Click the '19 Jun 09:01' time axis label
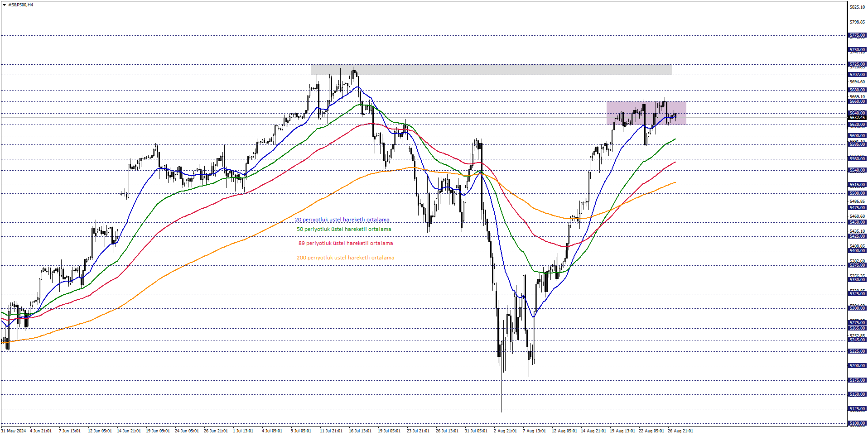Screen dimensions: 868x436 click(158, 431)
